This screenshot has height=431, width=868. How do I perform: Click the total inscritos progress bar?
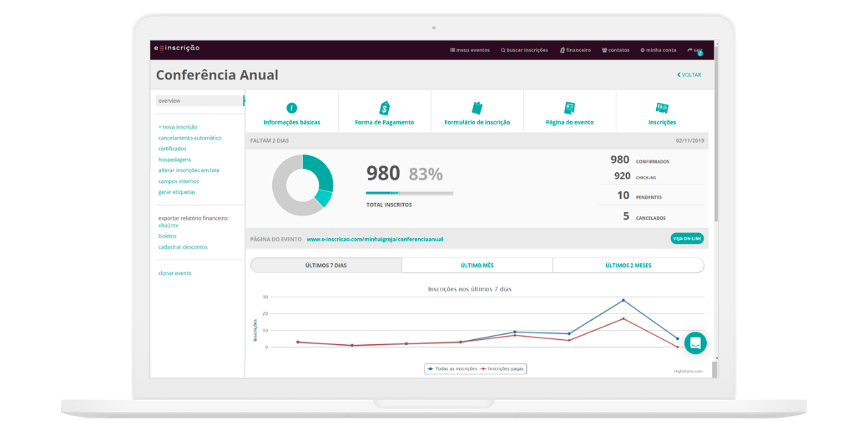(x=410, y=193)
